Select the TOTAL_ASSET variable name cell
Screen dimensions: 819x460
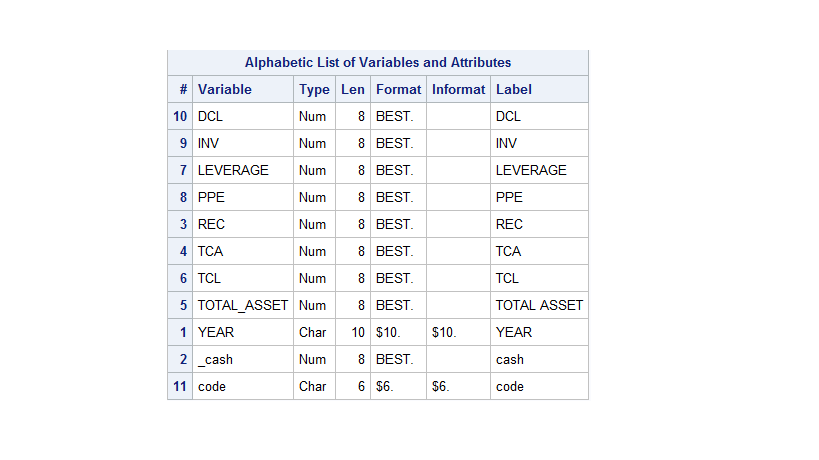point(243,305)
